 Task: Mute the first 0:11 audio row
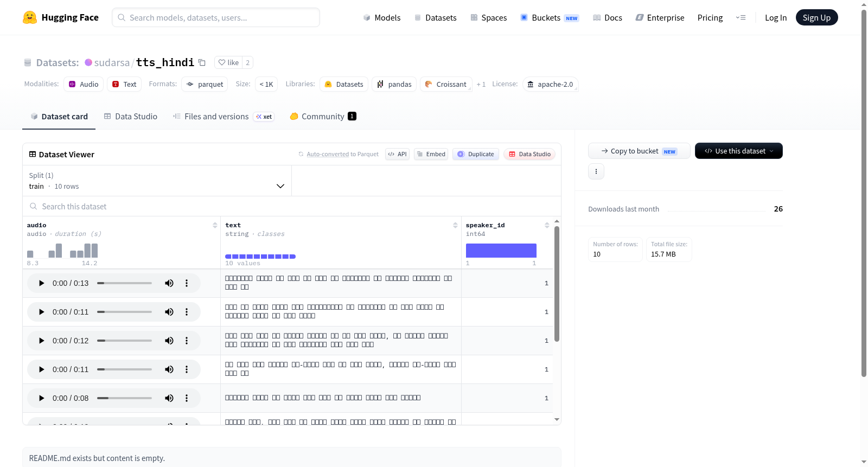click(169, 312)
